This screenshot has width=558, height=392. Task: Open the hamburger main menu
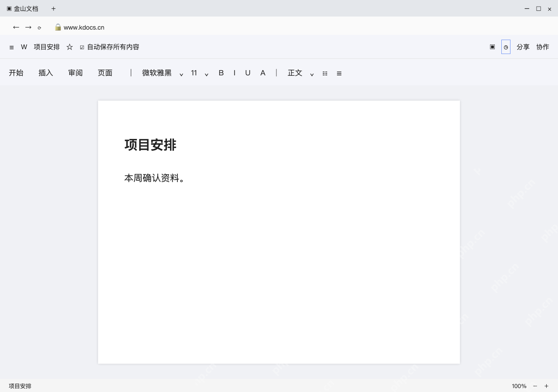(x=11, y=47)
